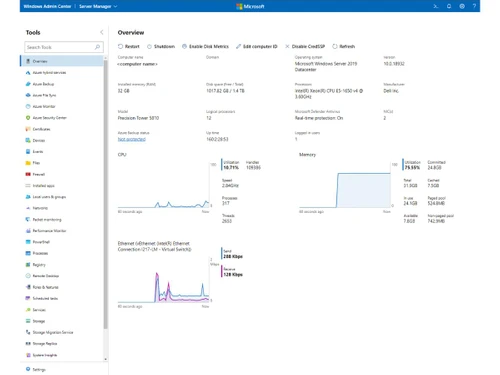This screenshot has height=375, width=500.
Task: Open the Remote Desktop tool icon
Action: click(28, 276)
